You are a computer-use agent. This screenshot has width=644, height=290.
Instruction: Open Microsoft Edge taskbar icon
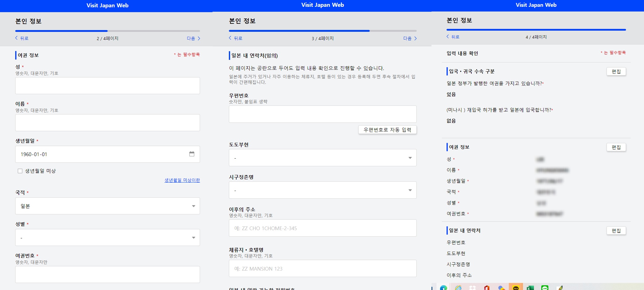tap(444, 288)
